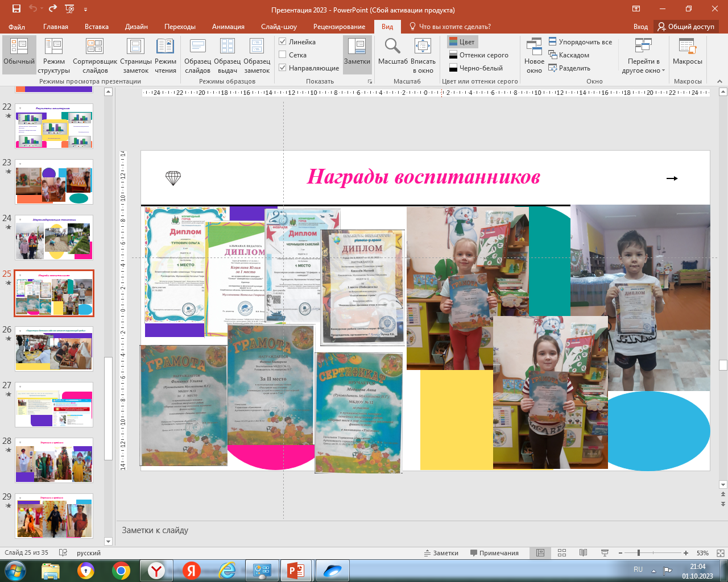Open the Рецензирование tab
Screen dimensions: 728x582
coord(339,27)
